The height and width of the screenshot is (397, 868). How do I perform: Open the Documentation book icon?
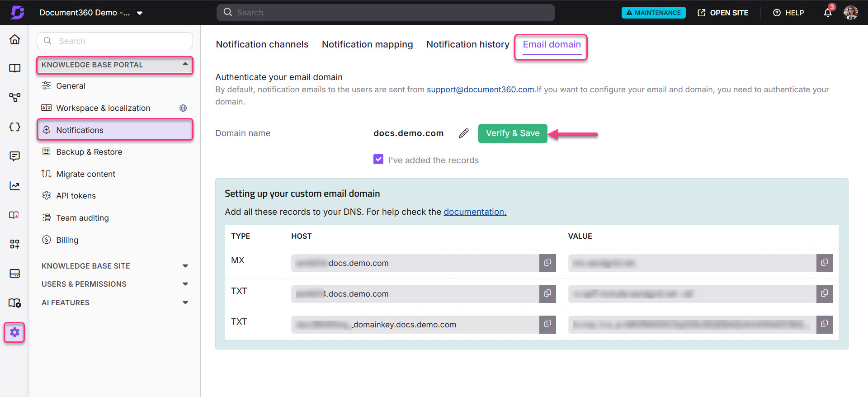(x=14, y=68)
